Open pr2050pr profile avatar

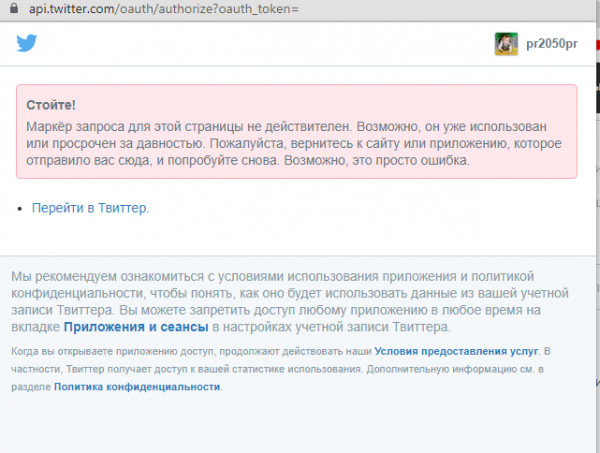click(x=506, y=44)
